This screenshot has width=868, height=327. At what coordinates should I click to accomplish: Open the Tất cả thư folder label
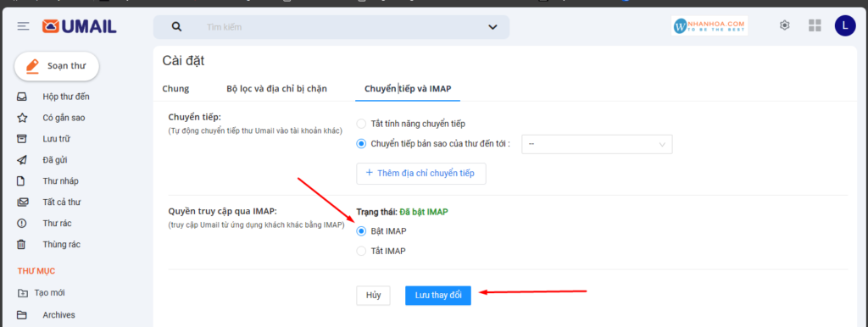click(61, 202)
